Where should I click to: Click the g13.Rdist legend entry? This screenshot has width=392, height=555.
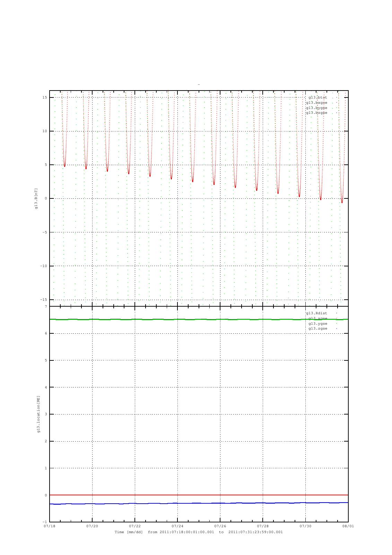(316, 313)
